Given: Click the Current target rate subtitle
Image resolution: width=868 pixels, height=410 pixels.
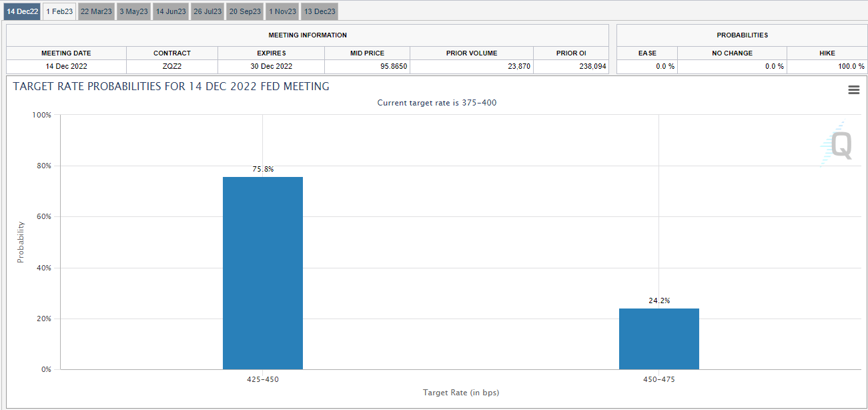Looking at the screenshot, I should coord(437,103).
